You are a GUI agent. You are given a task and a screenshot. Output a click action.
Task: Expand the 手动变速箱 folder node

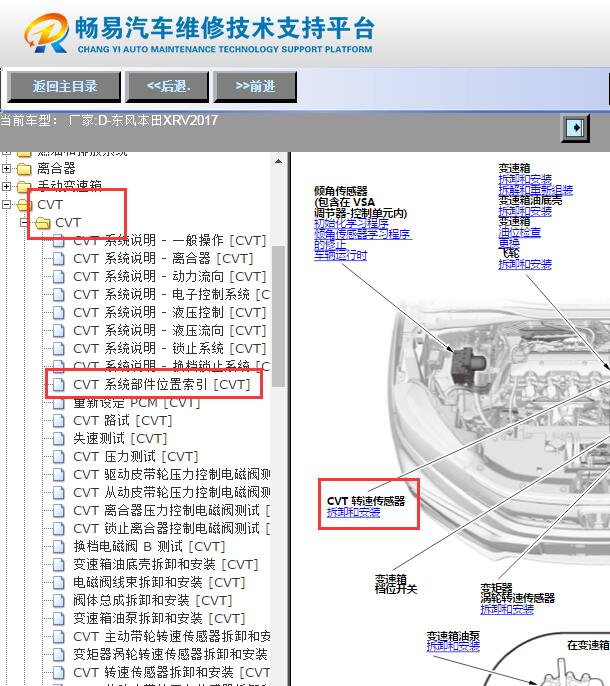(x=6, y=186)
